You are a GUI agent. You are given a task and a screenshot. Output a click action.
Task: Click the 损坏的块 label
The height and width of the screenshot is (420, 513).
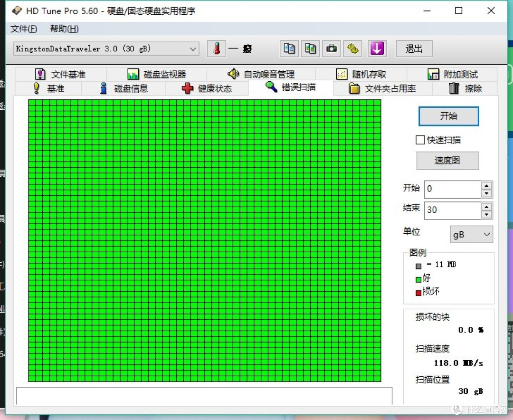(433, 317)
